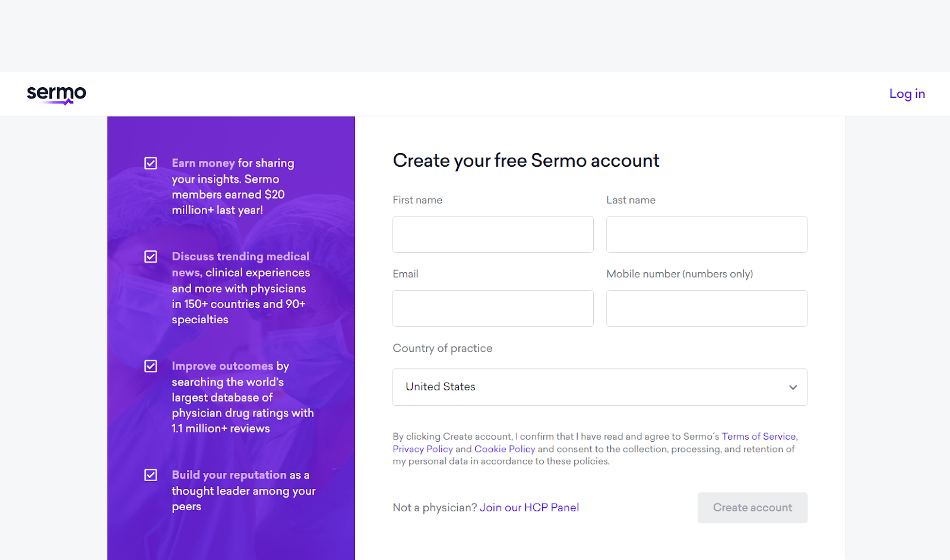Open the United States country dropdown
950x560 pixels.
point(600,387)
